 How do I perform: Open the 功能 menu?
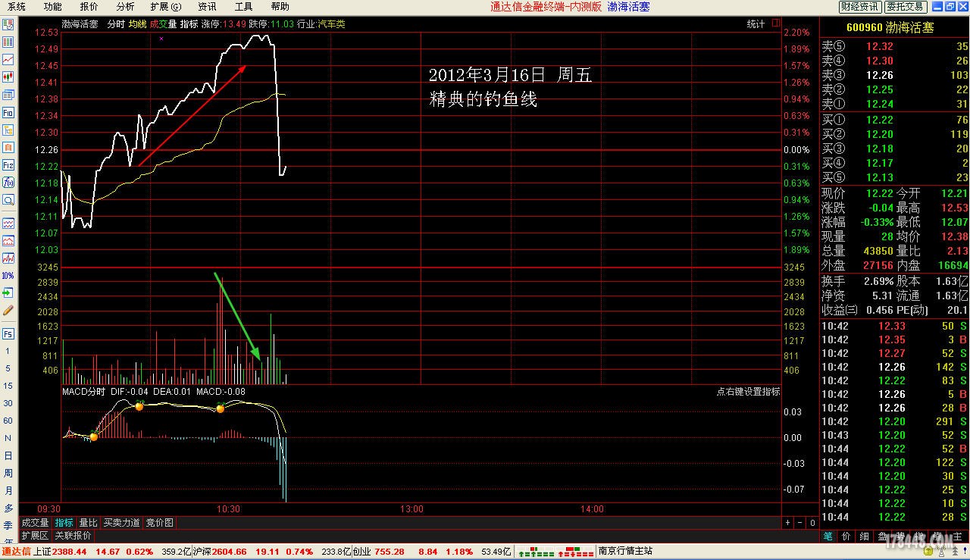52,7
